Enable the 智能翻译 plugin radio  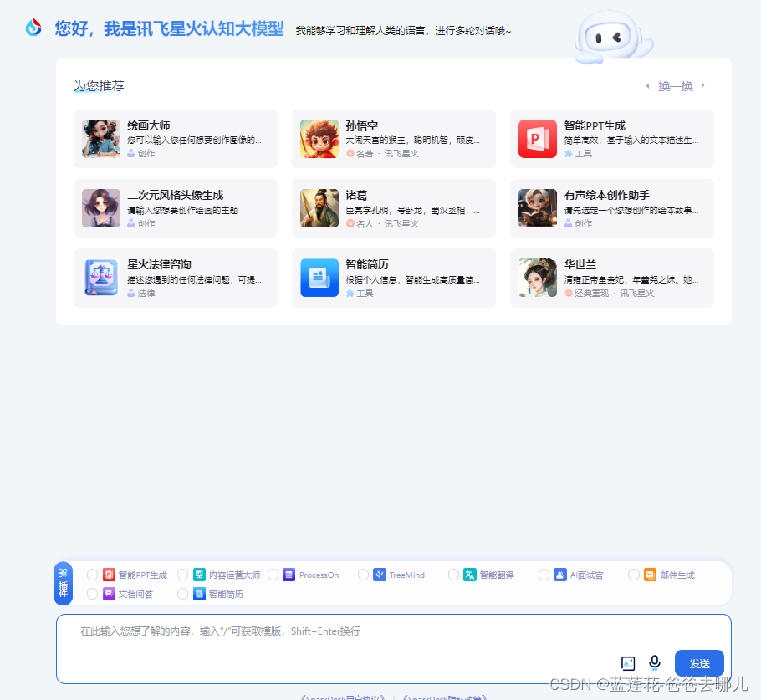(453, 575)
